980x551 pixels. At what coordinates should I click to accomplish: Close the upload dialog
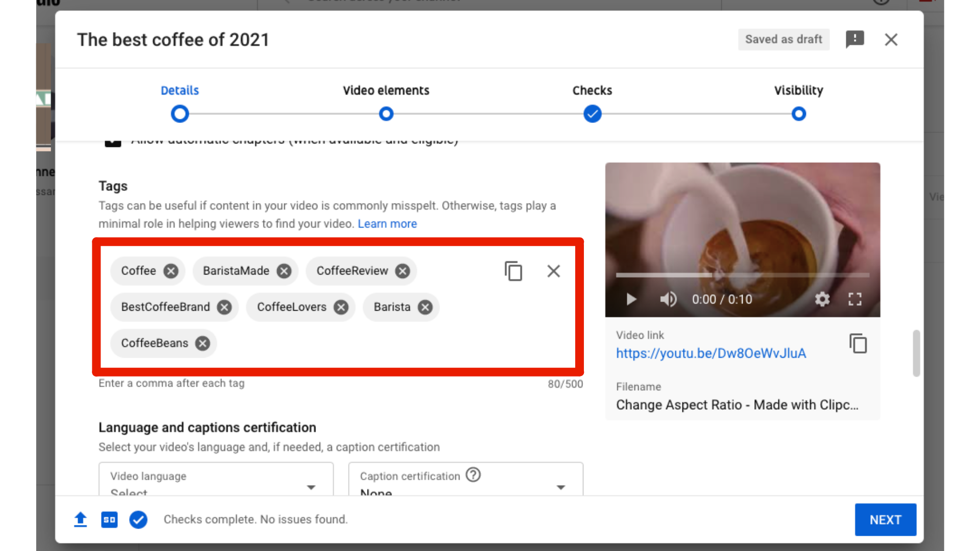point(891,39)
